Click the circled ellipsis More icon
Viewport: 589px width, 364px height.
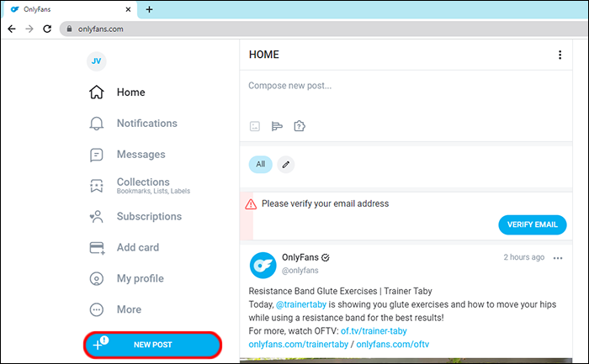[97, 309]
